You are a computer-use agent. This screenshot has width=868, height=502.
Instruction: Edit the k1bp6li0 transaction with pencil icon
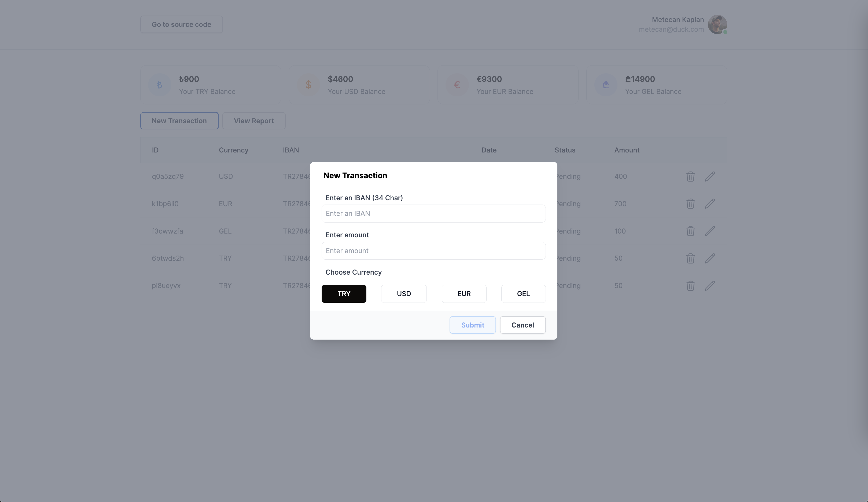click(710, 203)
